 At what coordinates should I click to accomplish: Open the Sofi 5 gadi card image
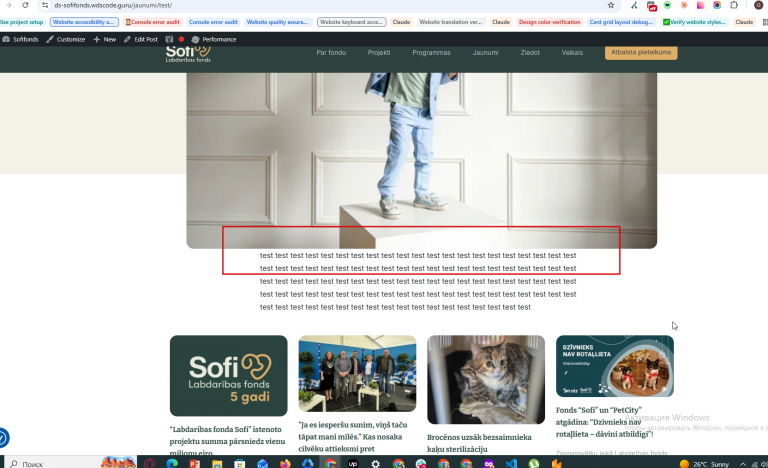(x=229, y=375)
